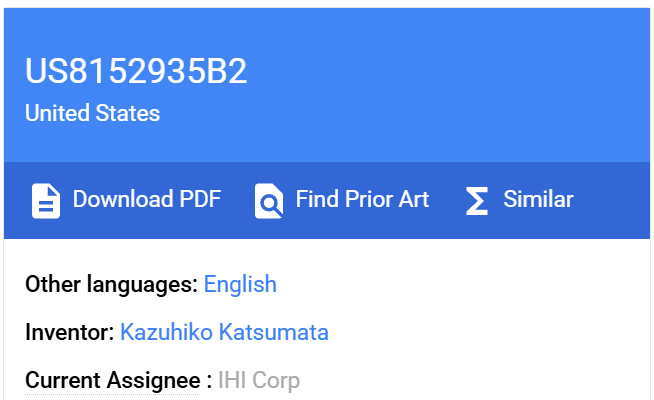Open the Download PDF text link
The image size is (654, 400).
pyautogui.click(x=146, y=199)
